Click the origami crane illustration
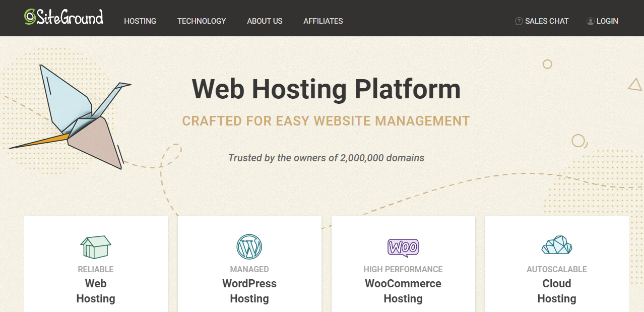 [x=71, y=116]
